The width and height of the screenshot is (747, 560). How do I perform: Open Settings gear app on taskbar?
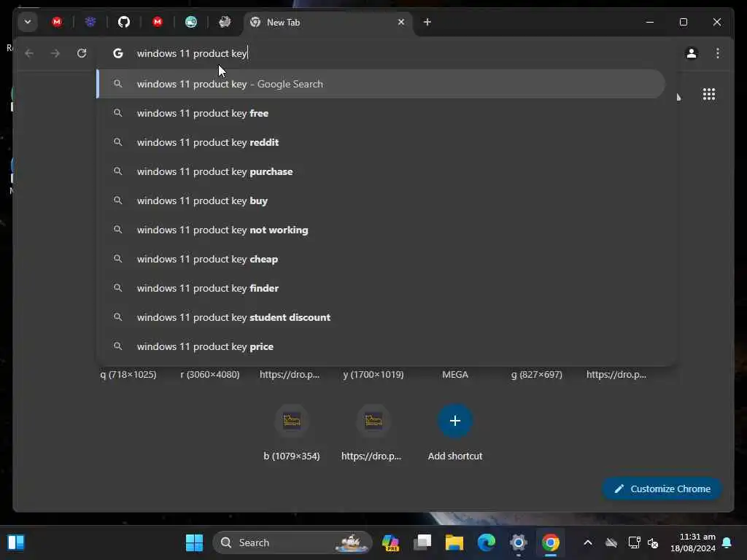point(519,542)
